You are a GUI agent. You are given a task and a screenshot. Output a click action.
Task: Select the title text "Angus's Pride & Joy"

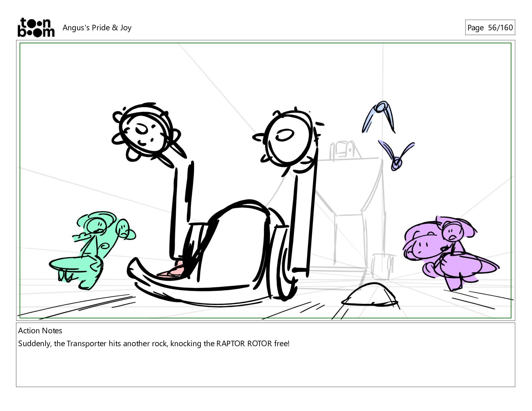[x=97, y=28]
